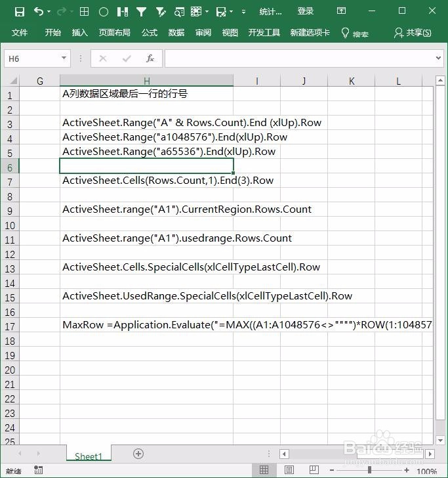Click the macro record icon in status bar

click(x=39, y=470)
